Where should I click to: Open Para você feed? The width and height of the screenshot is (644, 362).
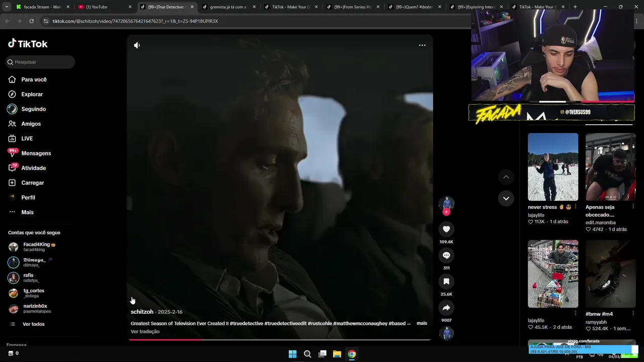(x=28, y=79)
